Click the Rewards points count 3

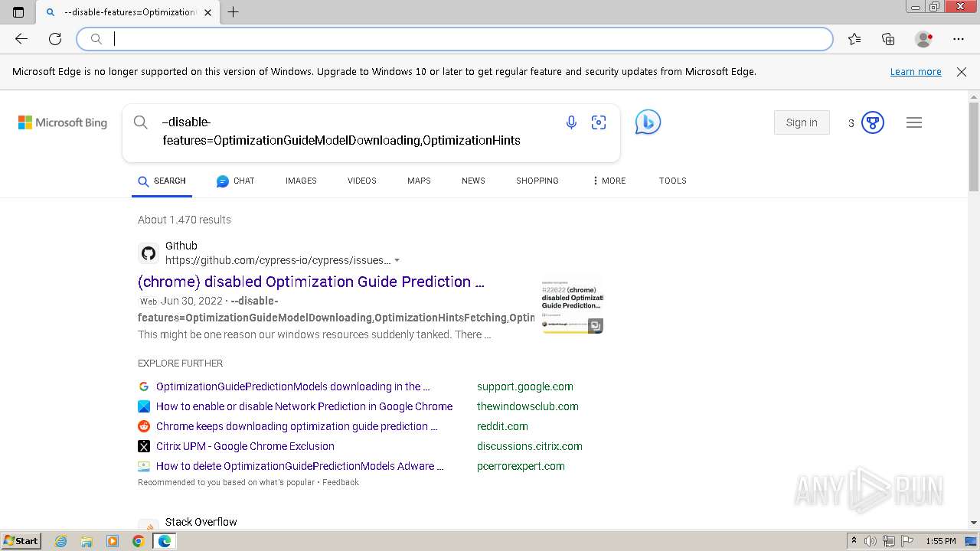pyautogui.click(x=851, y=122)
